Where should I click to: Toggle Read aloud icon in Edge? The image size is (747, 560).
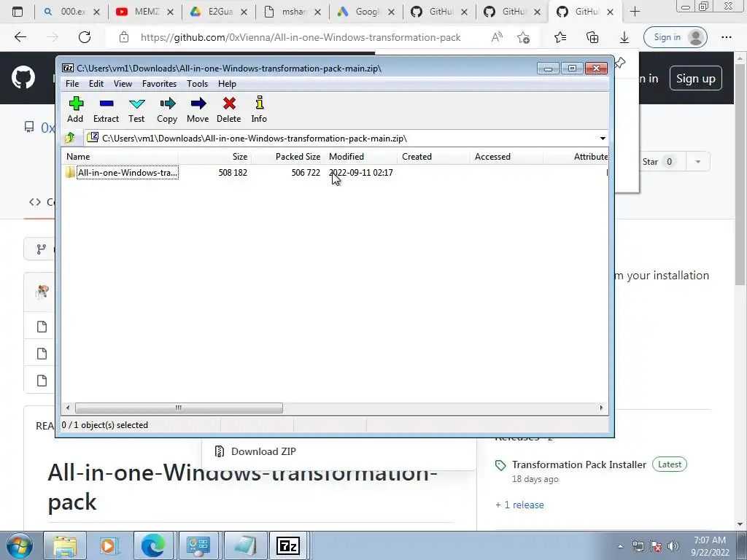[497, 37]
